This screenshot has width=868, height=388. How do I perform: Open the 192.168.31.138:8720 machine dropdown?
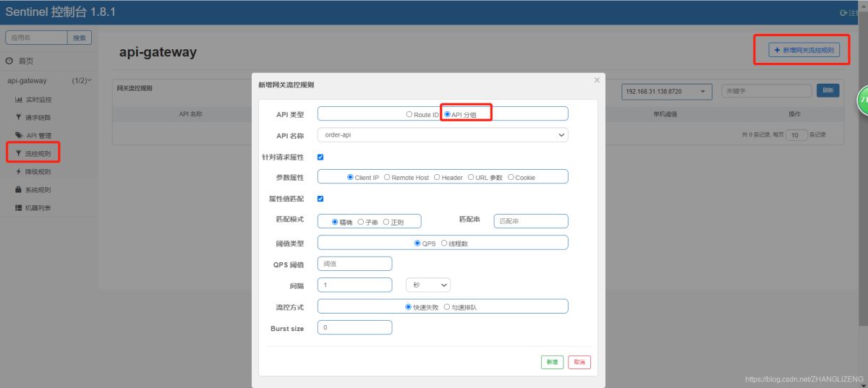point(667,91)
